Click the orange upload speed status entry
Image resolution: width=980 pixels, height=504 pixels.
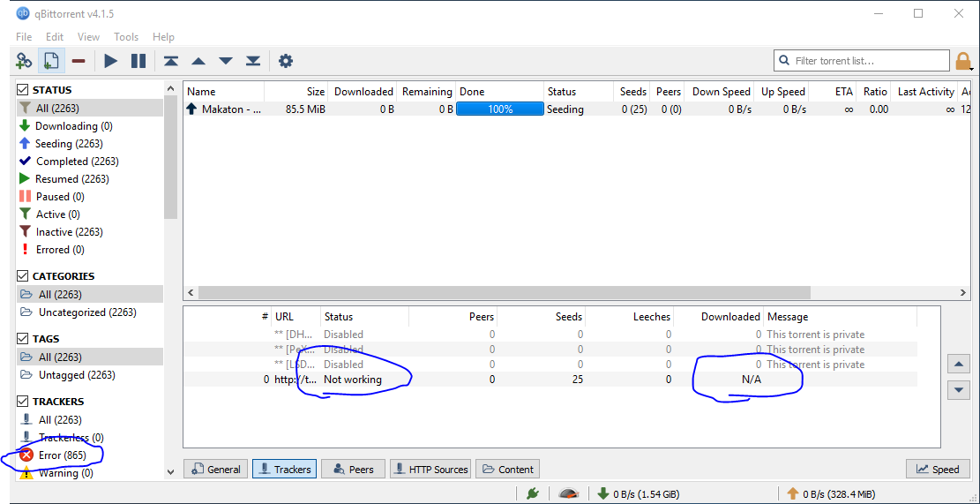[x=830, y=494]
